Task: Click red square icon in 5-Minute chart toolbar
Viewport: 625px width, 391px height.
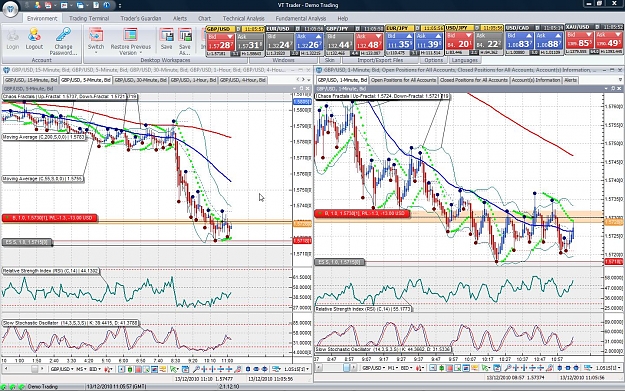Action: click(x=138, y=369)
